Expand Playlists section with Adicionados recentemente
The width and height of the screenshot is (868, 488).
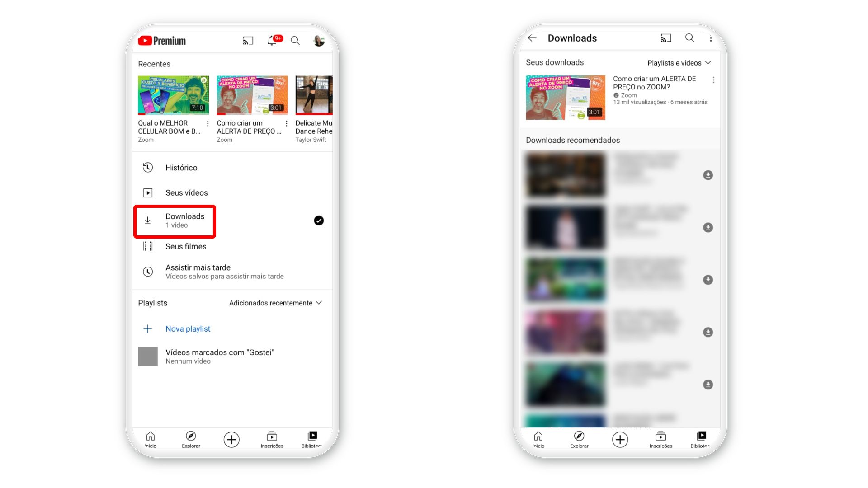pos(276,303)
